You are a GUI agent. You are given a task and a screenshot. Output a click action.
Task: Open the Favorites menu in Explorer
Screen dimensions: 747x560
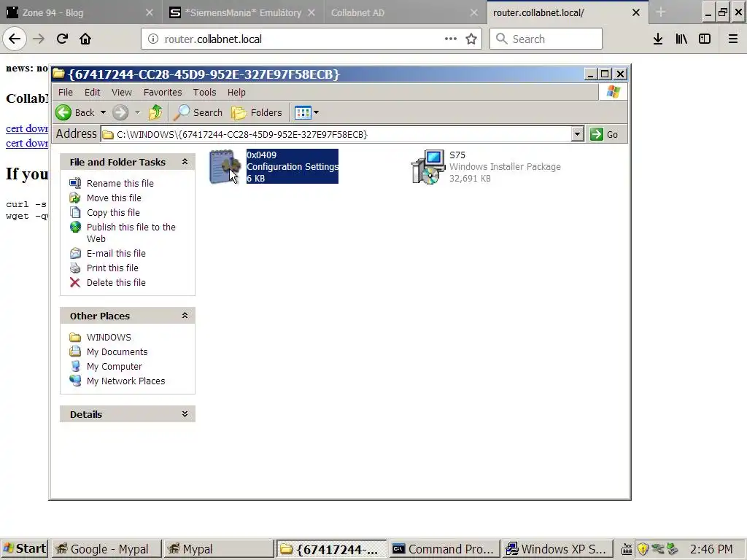pos(163,93)
